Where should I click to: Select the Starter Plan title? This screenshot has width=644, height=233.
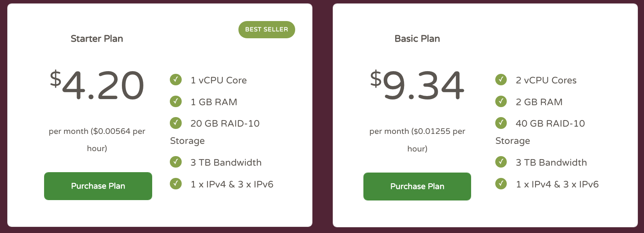tap(97, 39)
